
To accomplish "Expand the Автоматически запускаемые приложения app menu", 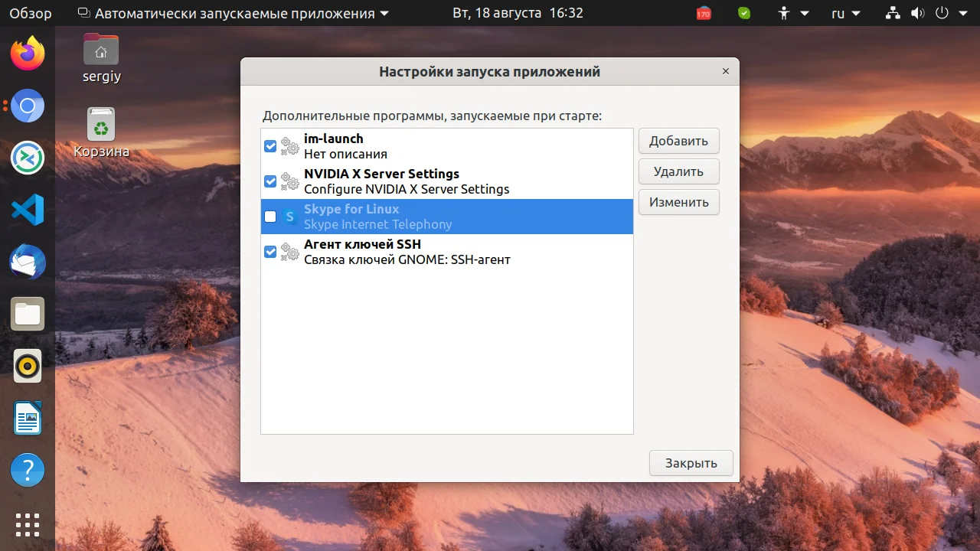I will [x=234, y=13].
